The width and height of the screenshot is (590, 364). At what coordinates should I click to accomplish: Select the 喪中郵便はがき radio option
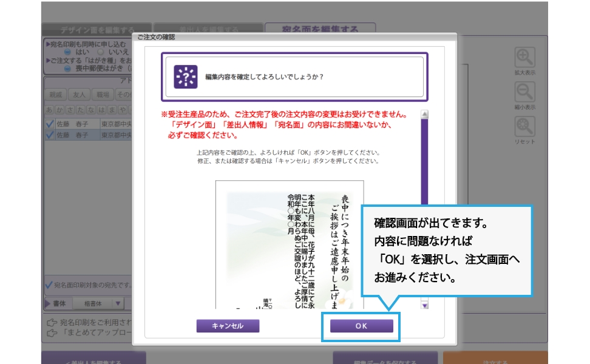[x=67, y=69]
